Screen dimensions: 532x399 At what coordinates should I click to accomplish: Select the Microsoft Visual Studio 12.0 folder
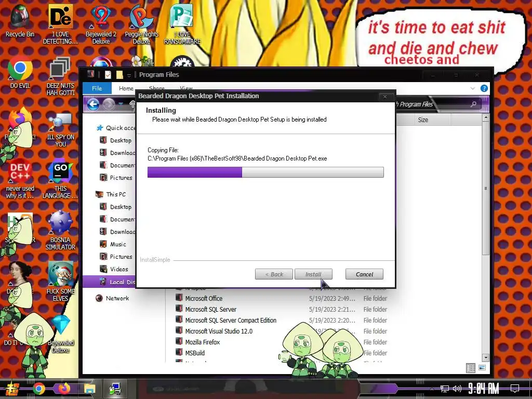219,331
